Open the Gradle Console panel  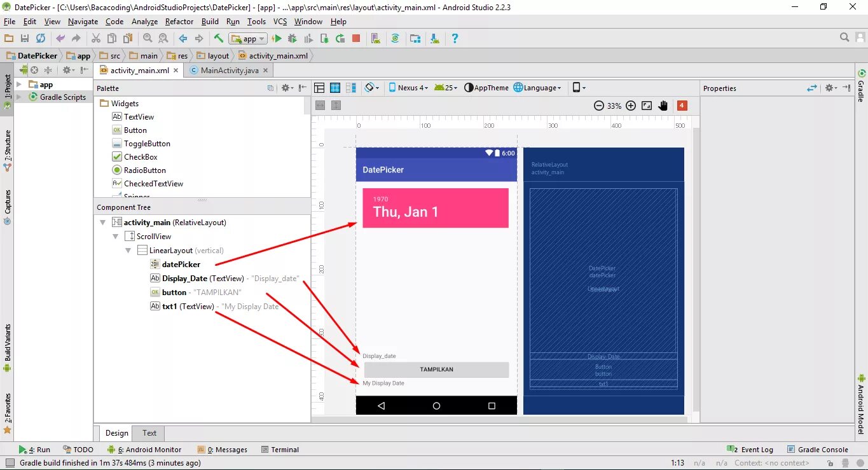[818, 450]
